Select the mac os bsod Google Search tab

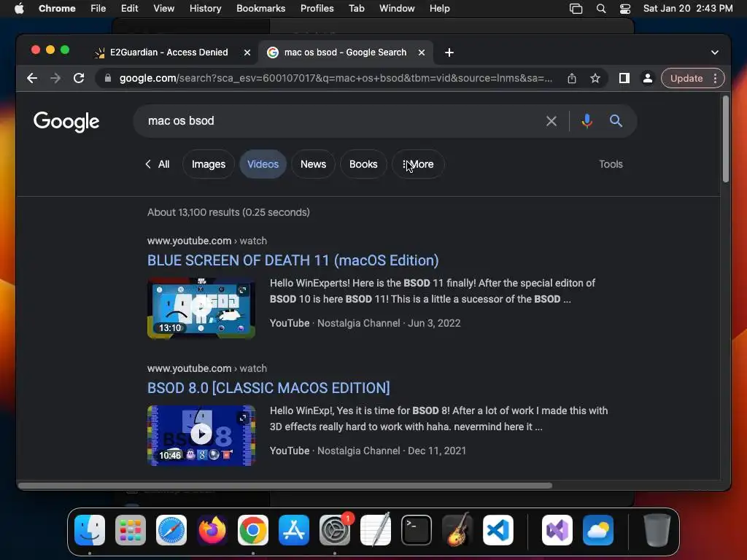pyautogui.click(x=345, y=52)
